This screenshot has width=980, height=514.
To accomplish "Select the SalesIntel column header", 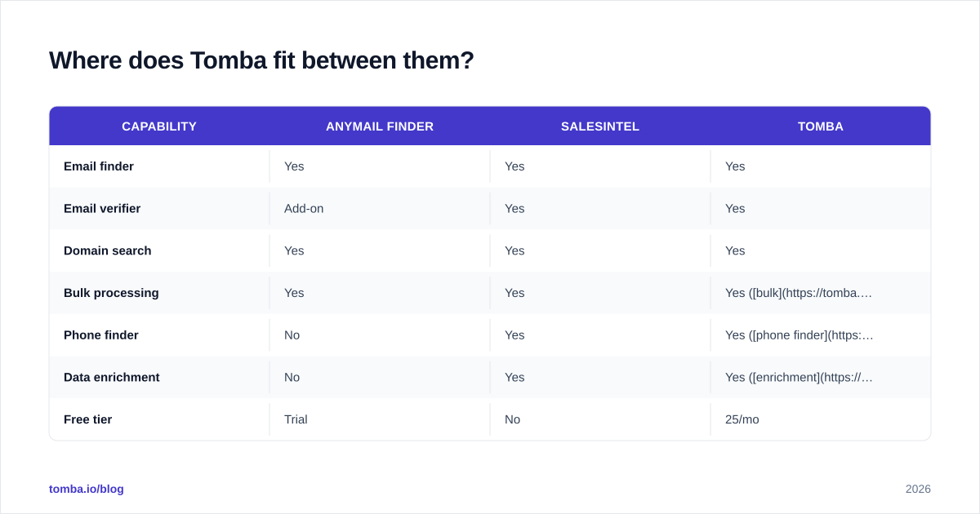I will point(600,126).
